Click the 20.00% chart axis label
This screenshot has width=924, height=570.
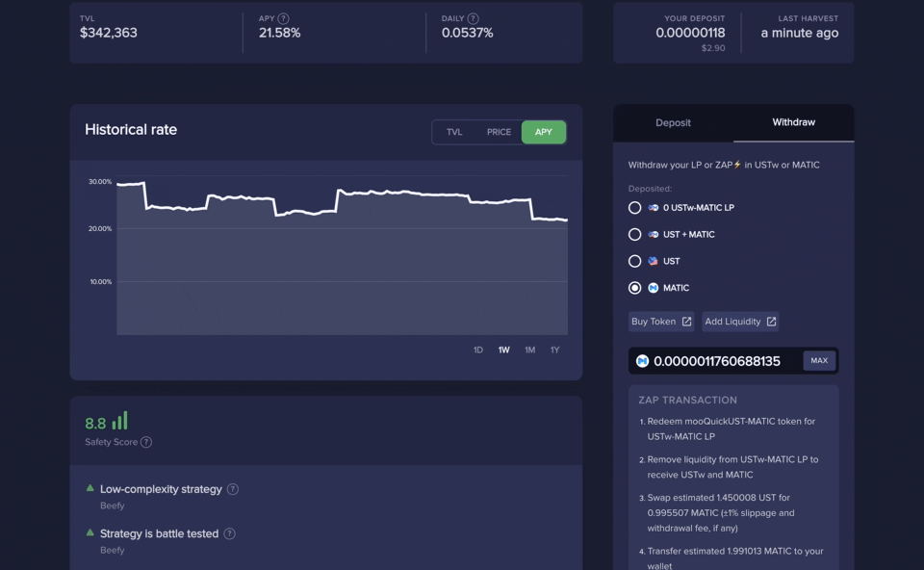tap(100, 229)
